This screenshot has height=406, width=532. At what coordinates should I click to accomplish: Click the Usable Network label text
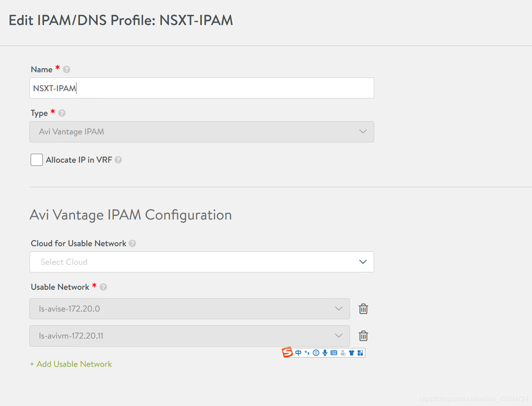60,287
